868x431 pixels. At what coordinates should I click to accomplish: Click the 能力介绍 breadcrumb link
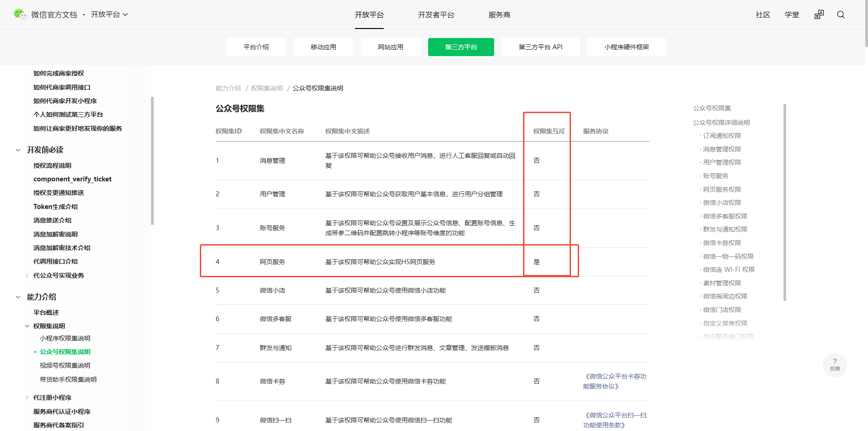(x=228, y=88)
